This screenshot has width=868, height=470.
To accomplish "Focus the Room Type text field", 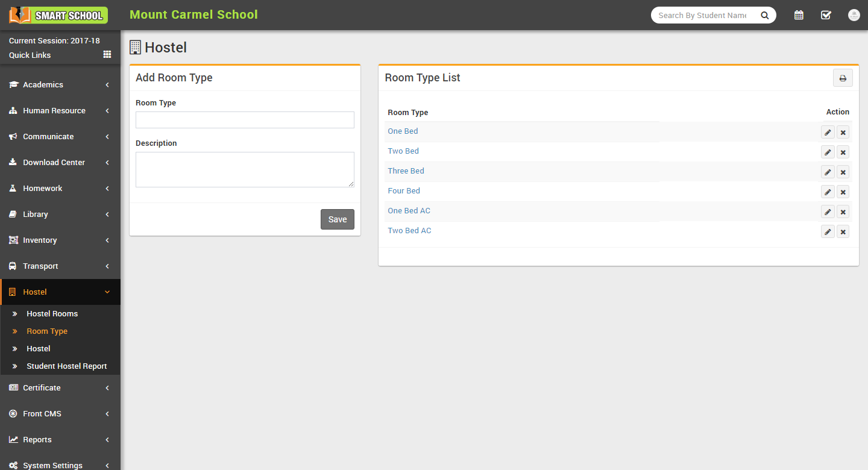I will pos(245,120).
